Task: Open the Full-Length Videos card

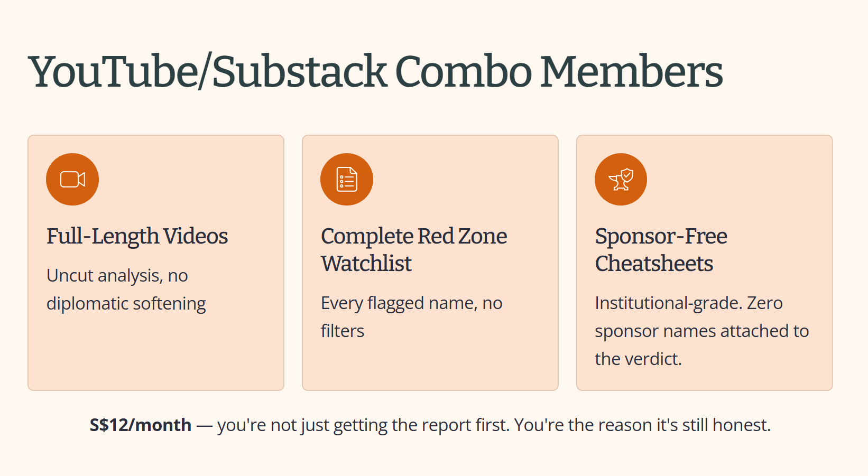Action: click(x=156, y=263)
